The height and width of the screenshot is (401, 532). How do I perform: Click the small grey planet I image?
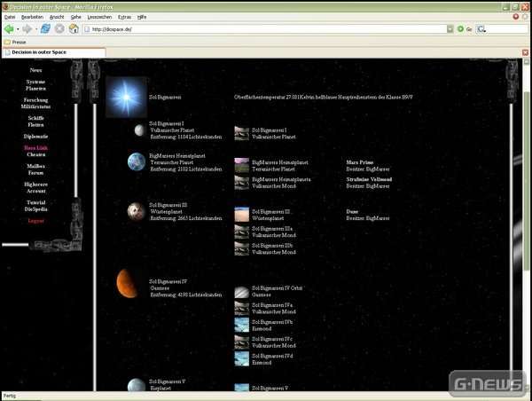pos(139,130)
